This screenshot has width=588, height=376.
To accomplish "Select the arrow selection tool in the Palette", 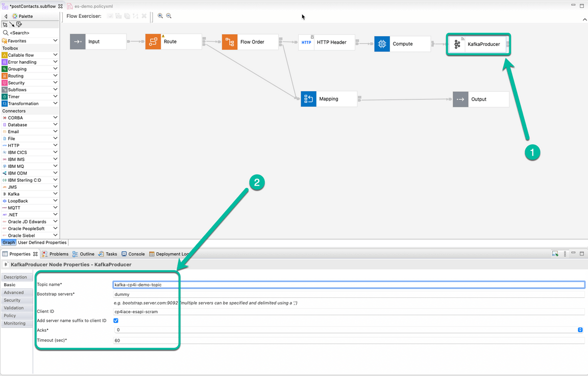I will 4,24.
